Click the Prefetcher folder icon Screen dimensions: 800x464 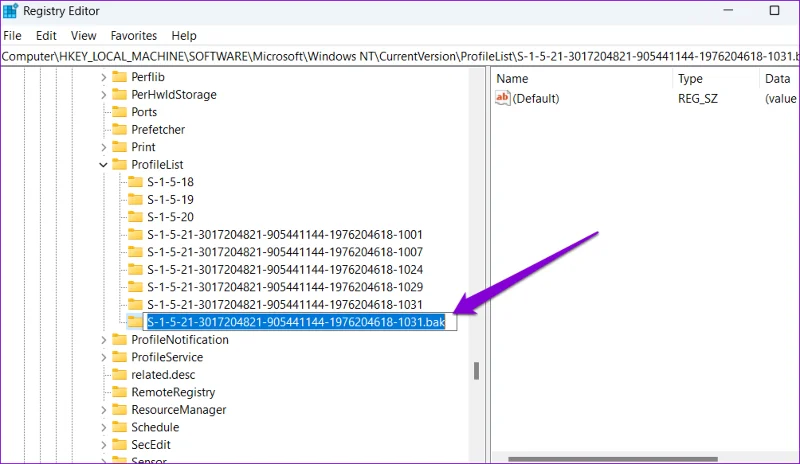pos(119,129)
